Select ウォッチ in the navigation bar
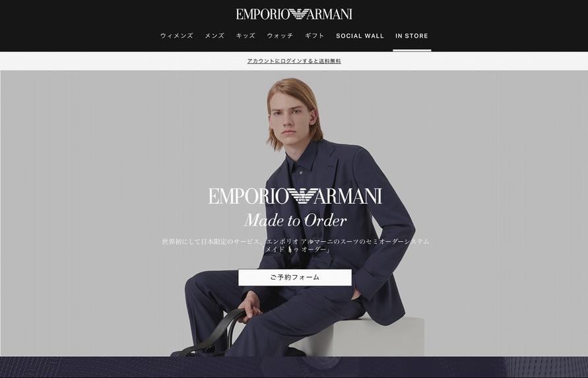The height and width of the screenshot is (378, 588). click(280, 36)
